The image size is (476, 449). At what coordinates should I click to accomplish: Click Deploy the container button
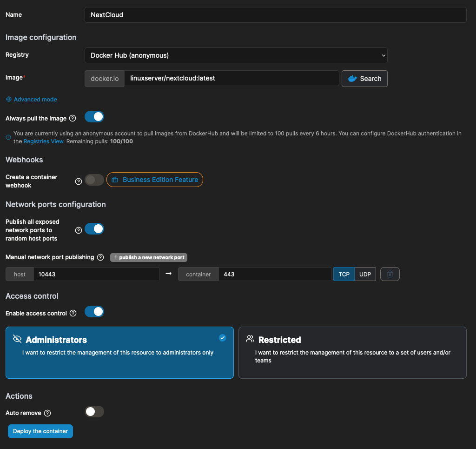(40, 431)
